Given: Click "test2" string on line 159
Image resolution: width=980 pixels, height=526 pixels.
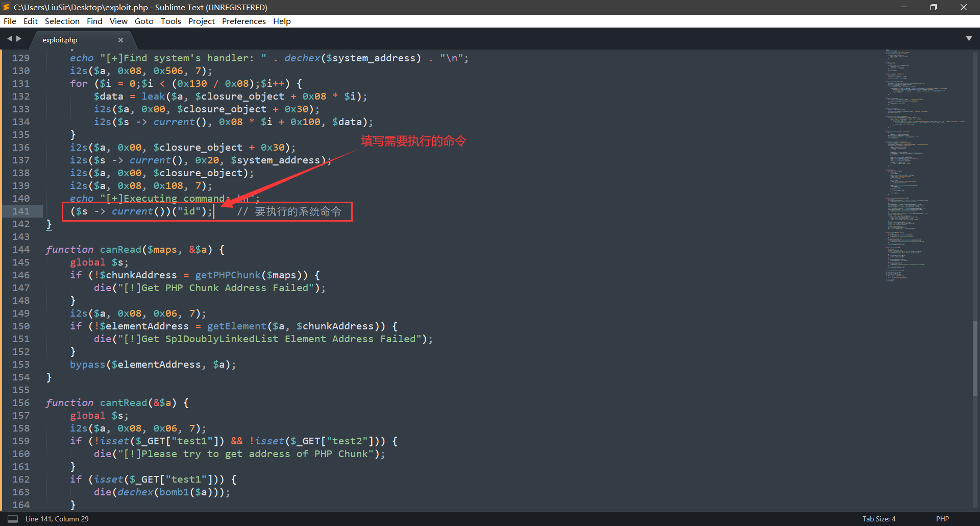Looking at the screenshot, I should [x=347, y=441].
